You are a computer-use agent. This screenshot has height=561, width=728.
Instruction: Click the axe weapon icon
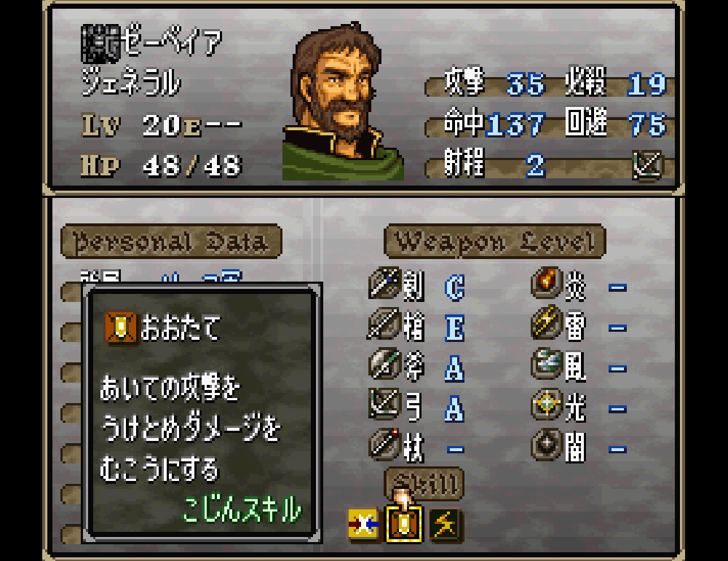tap(384, 364)
